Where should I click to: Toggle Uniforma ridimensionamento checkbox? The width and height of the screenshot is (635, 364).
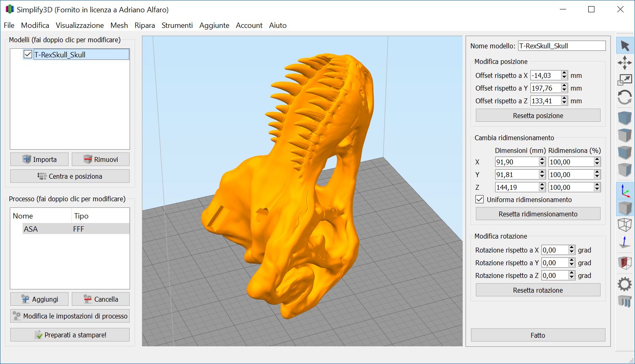480,199
